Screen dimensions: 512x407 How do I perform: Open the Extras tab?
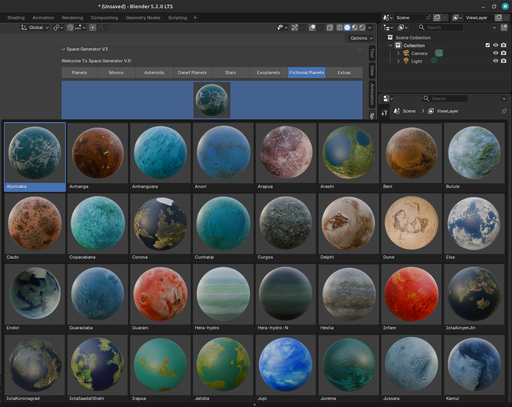pos(344,72)
